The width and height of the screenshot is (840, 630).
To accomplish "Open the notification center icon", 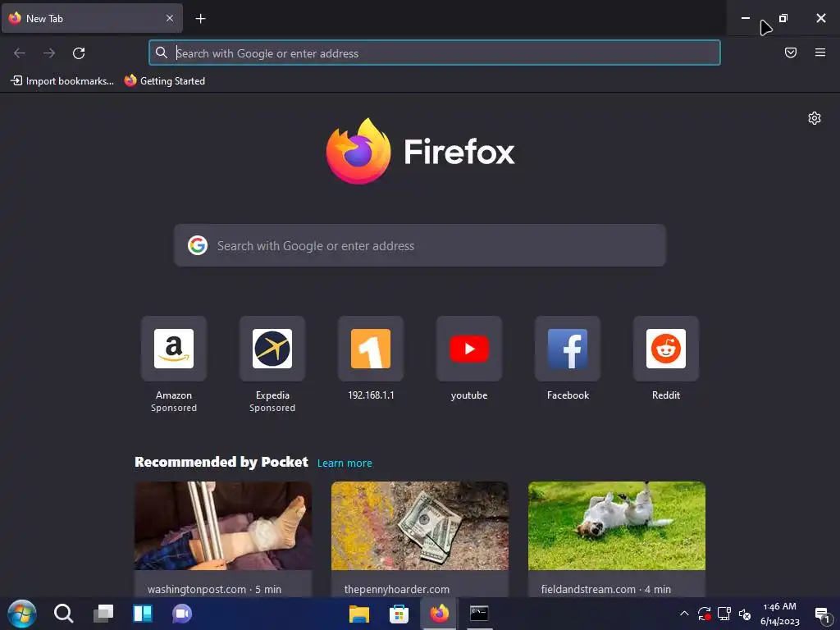I will pyautogui.click(x=822, y=614).
